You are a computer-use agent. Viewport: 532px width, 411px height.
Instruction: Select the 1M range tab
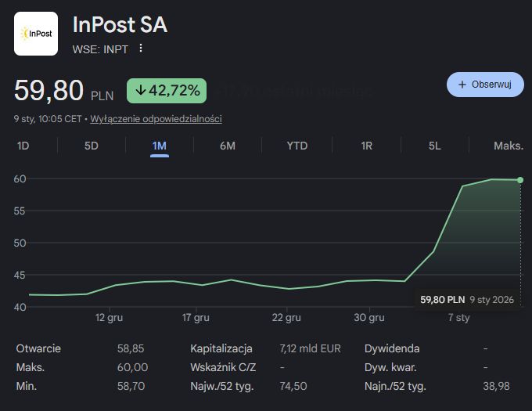coord(160,146)
